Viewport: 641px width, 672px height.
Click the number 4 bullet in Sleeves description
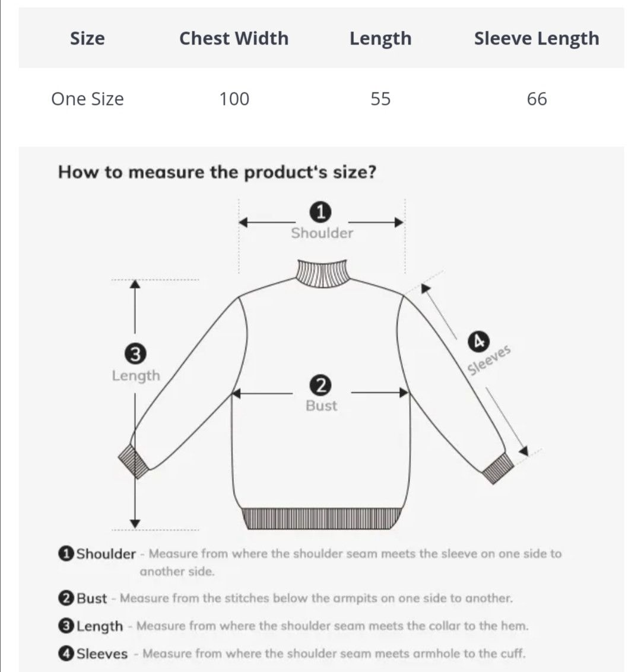pos(66,654)
